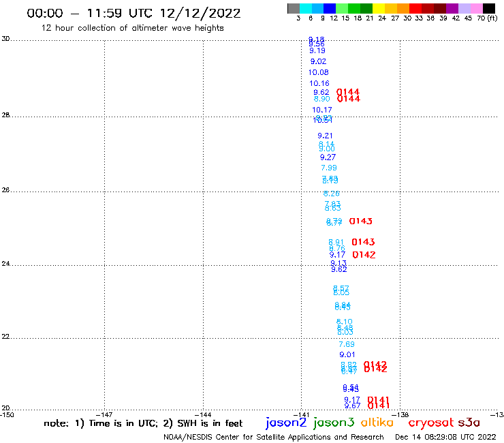Select the wave height value 8.76

pos(337,248)
